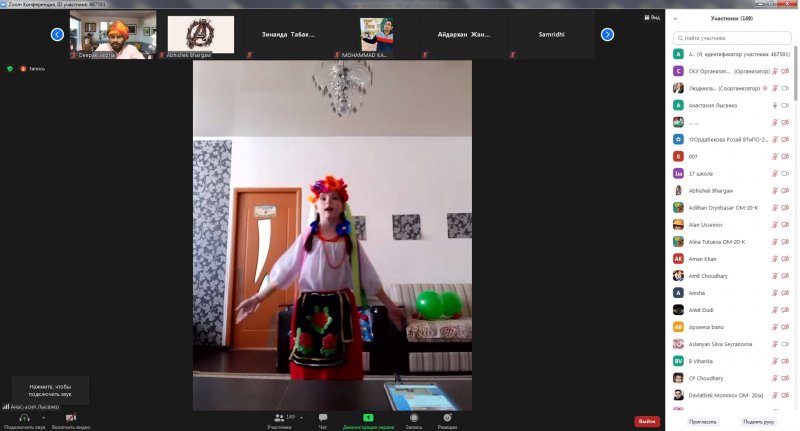The image size is (800, 431).
Task: Click camera icon for Aslanyan Silva Seyranovna
Action: [785, 344]
